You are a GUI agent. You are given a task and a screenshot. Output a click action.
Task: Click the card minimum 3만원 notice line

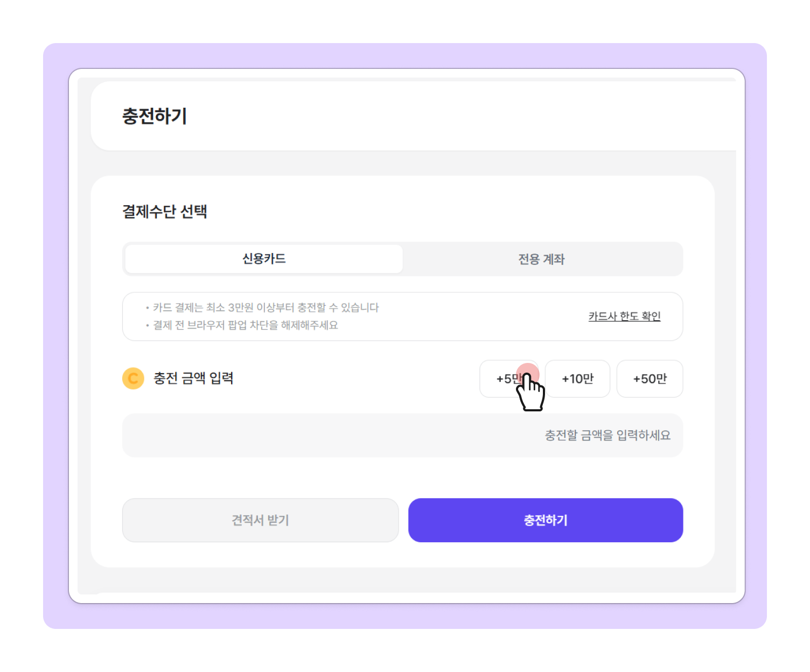click(266, 307)
